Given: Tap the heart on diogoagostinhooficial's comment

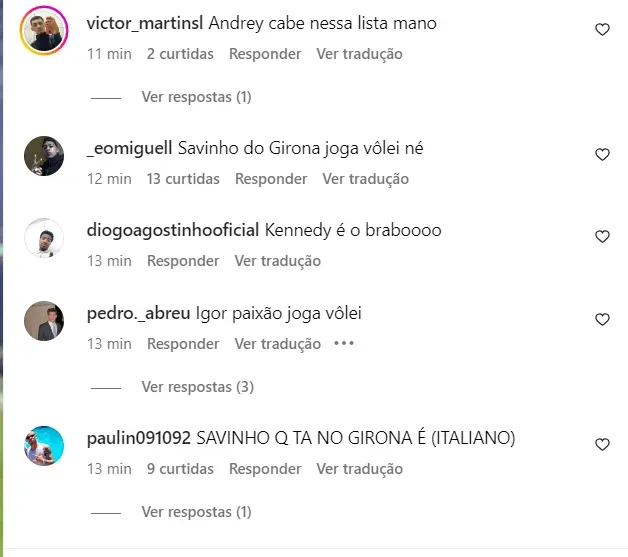Looking at the screenshot, I should [602, 237].
